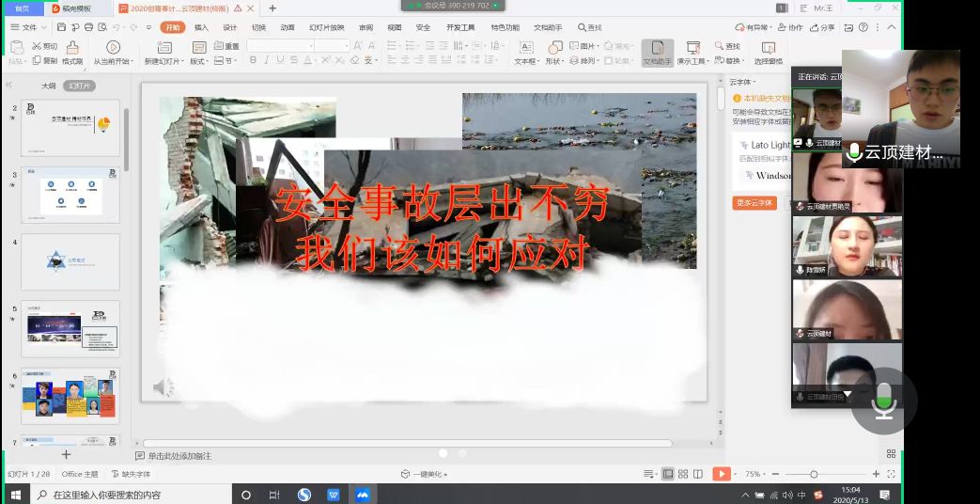980x504 pixels.
Task: Click the More Cloud Fonts (更多云字体) button
Action: tap(754, 202)
